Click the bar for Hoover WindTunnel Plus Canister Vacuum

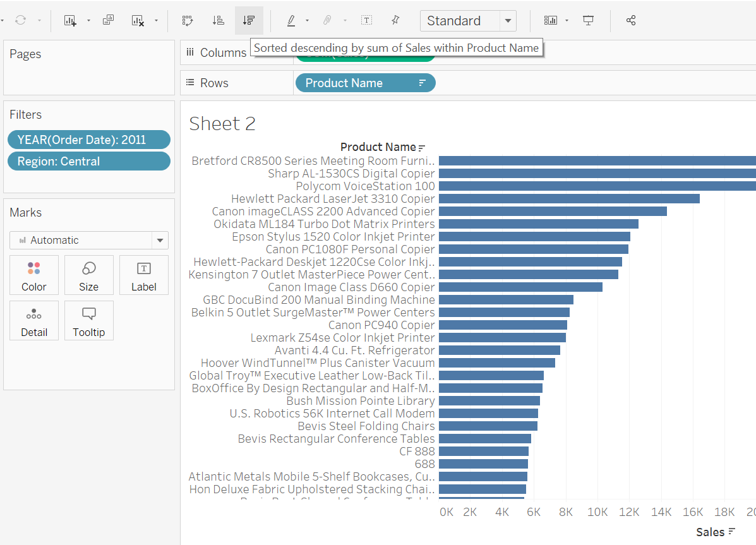tap(497, 362)
